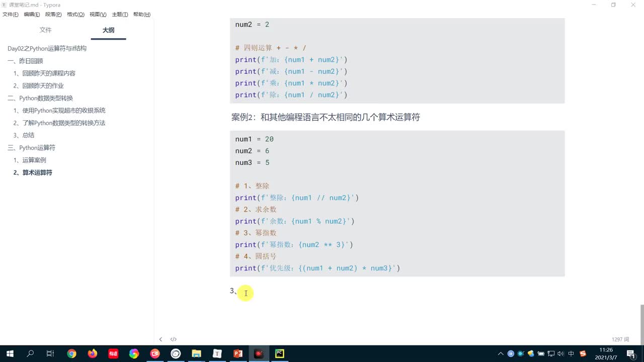Go to outline item 2、了解Python数据类型的转换方法
Screen dimensions: 644x362
tap(59, 123)
